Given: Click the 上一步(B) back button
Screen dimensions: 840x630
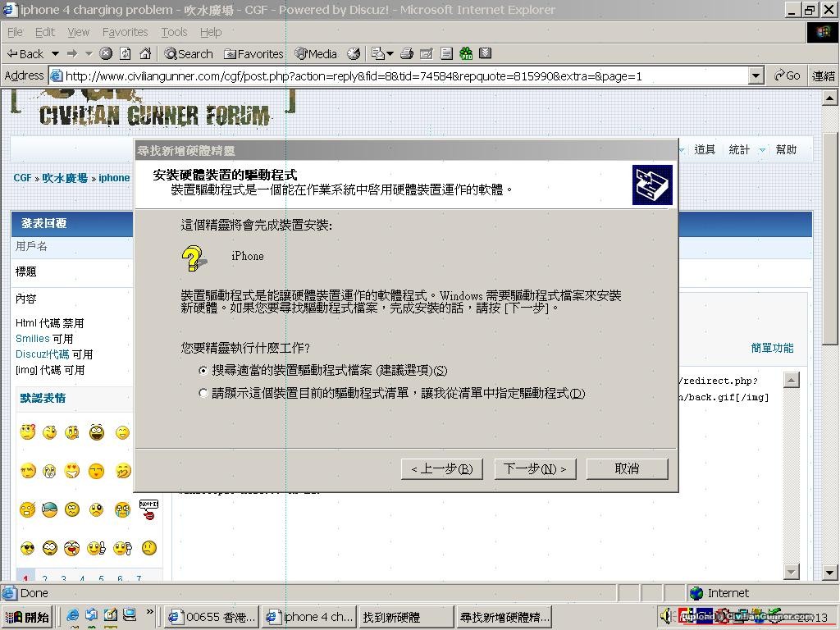Looking at the screenshot, I should (442, 469).
